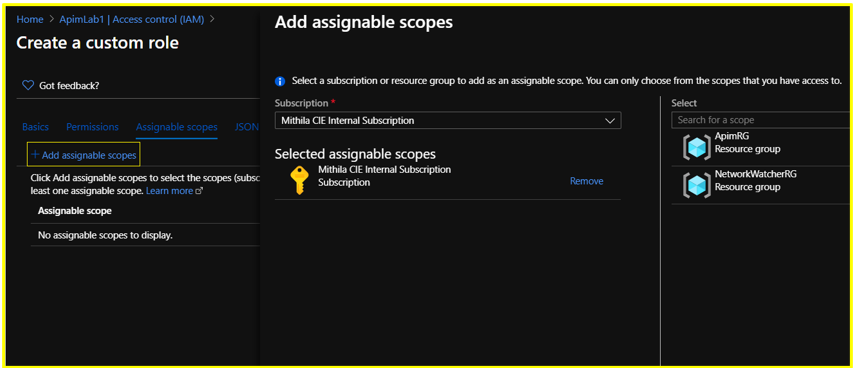Click the plus icon beside Add assignable scopes
The height and width of the screenshot is (370, 854).
(35, 155)
